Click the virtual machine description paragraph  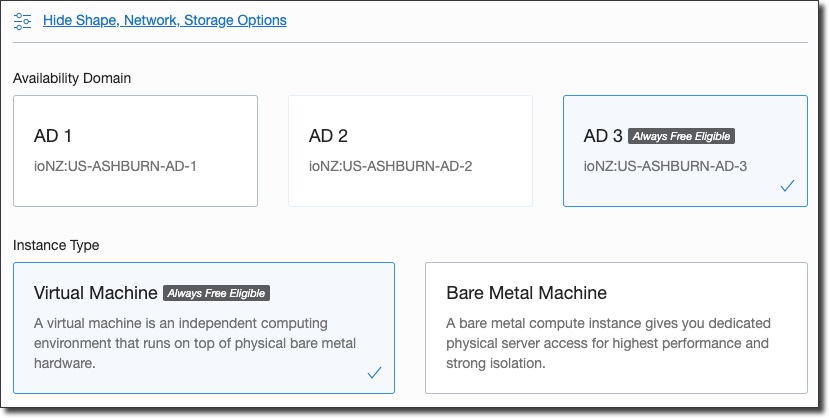(195, 344)
